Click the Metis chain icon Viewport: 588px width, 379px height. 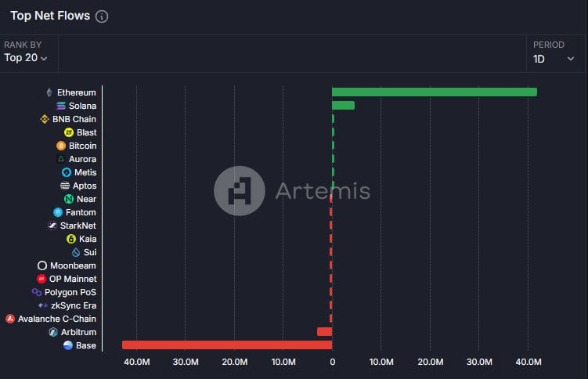click(x=67, y=172)
